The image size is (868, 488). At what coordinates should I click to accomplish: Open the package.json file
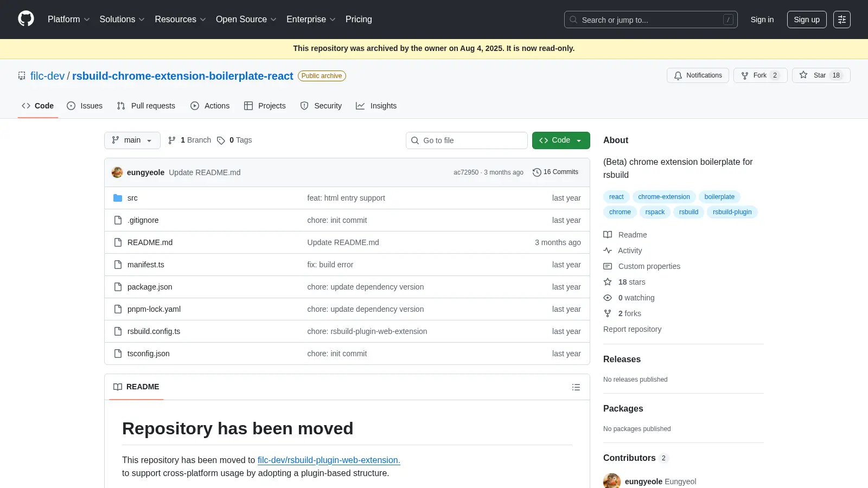click(x=150, y=287)
